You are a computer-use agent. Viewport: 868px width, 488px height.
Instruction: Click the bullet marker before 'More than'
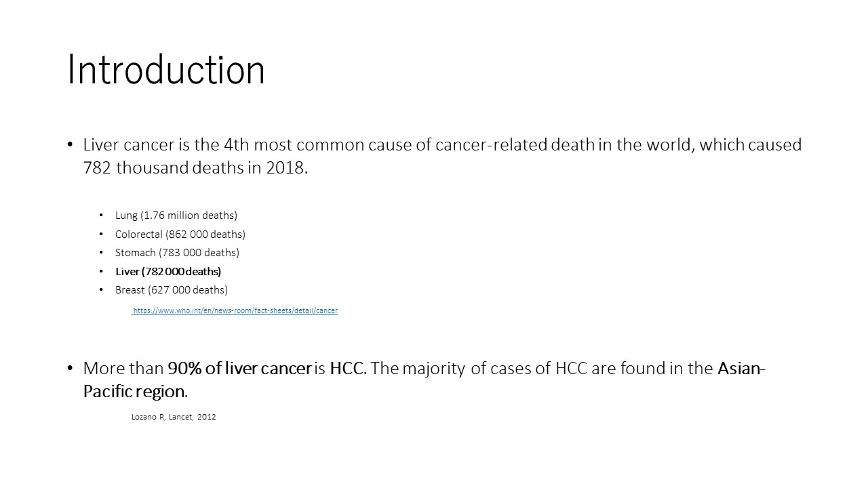[x=70, y=369]
